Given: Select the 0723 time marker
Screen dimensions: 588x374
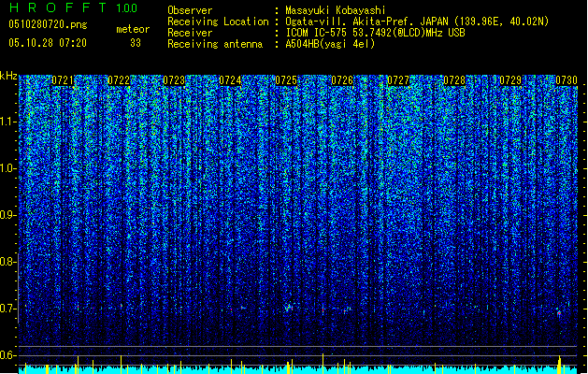Looking at the screenshot, I should pyautogui.click(x=175, y=80).
